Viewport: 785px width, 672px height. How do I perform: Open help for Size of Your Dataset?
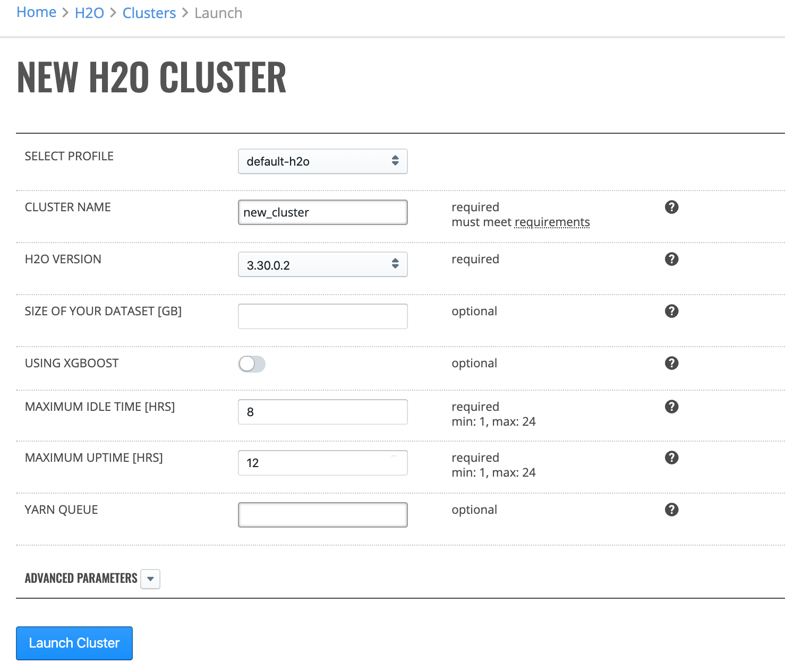(671, 311)
